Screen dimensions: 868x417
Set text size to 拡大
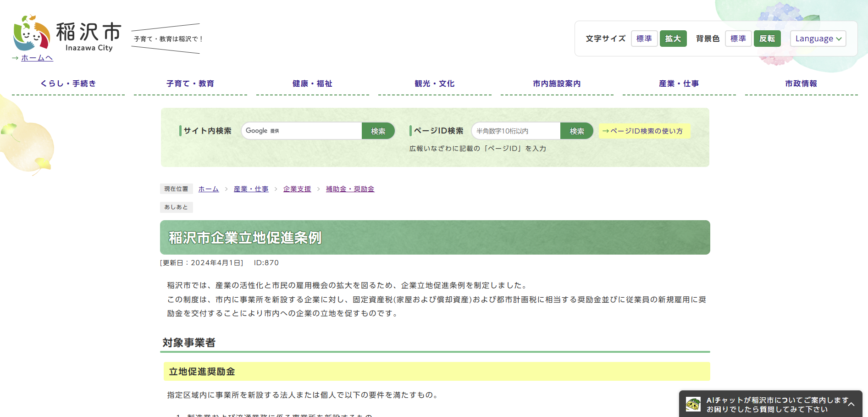click(673, 39)
